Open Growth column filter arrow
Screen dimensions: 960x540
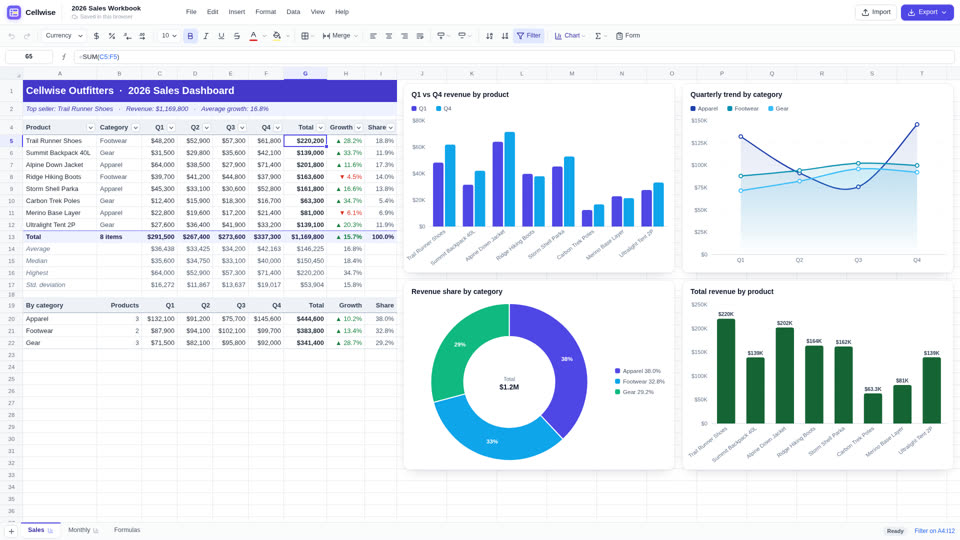(358, 128)
